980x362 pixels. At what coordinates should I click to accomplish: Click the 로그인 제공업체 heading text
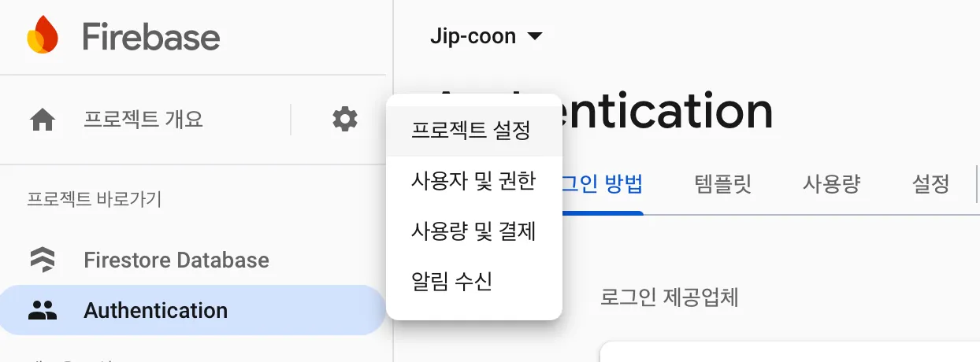coord(669,297)
